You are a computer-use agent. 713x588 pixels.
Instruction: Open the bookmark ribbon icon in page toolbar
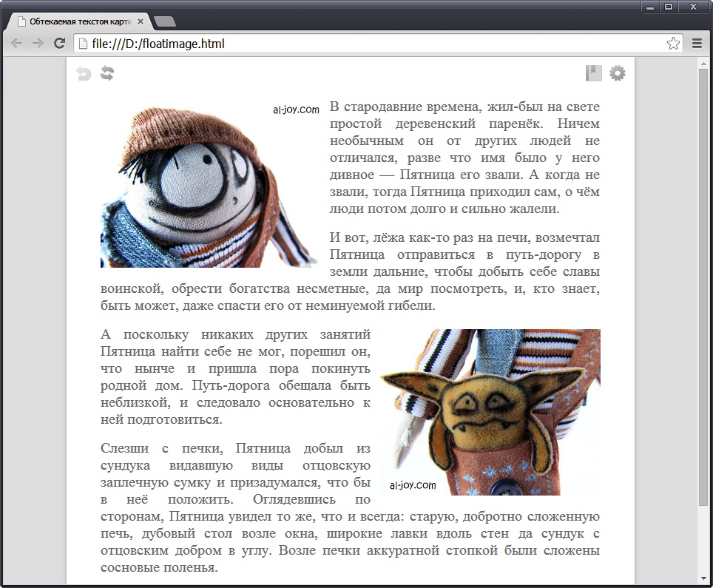click(593, 72)
